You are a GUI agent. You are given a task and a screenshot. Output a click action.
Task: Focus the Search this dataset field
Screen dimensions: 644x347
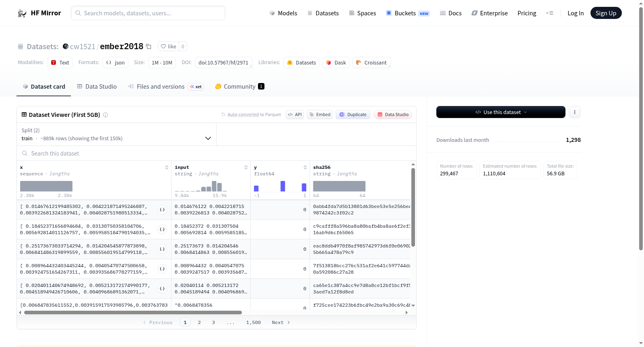point(217,154)
